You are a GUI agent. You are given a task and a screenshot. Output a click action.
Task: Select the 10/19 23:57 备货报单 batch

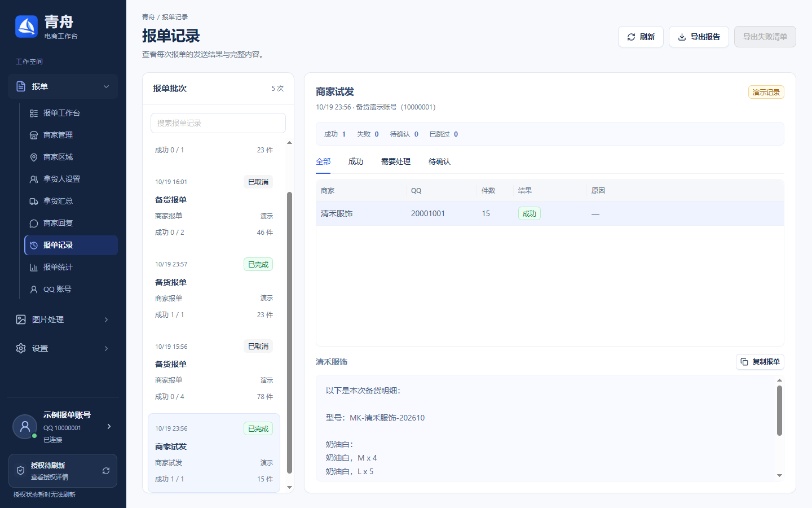coord(214,290)
